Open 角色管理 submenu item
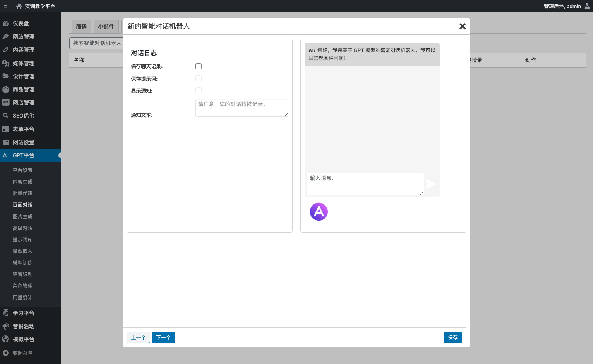 [x=22, y=286]
